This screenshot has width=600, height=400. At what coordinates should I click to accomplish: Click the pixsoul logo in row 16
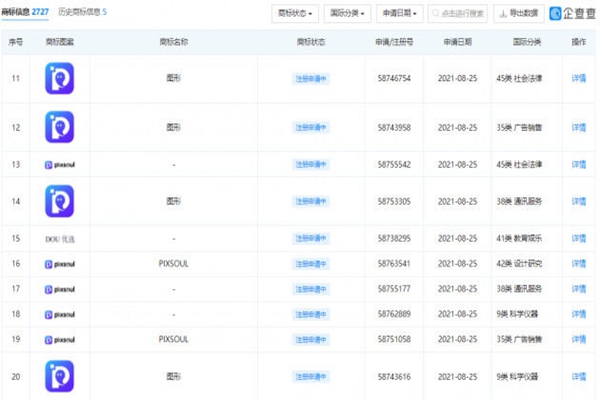(59, 264)
